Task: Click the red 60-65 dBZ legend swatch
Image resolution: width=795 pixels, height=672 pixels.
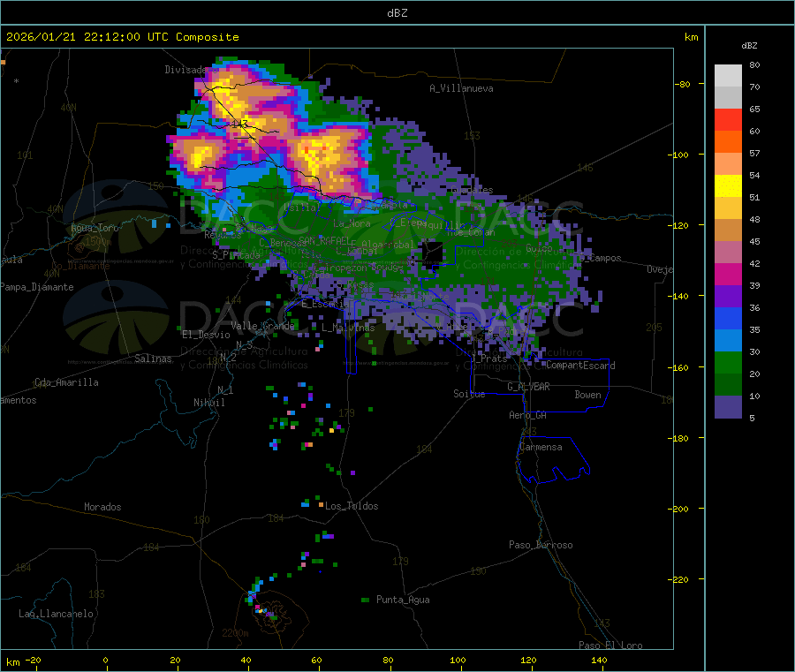Action: tap(728, 119)
